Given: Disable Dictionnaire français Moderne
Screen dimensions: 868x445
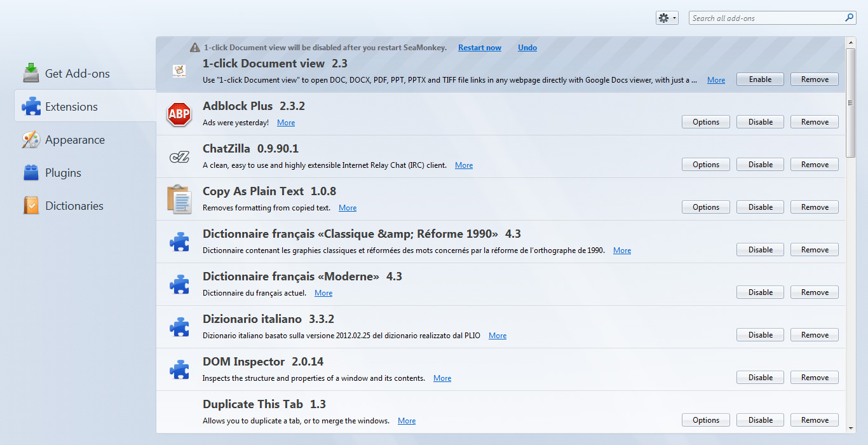Looking at the screenshot, I should [760, 292].
